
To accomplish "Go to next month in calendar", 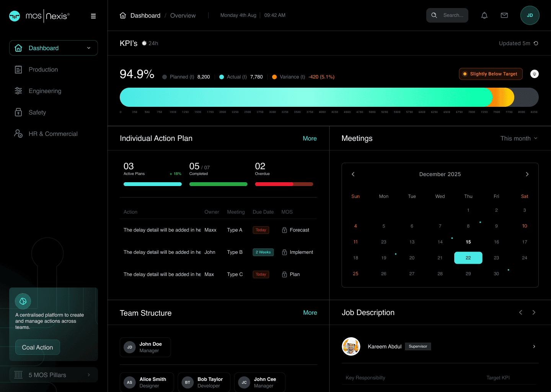I will pyautogui.click(x=527, y=174).
